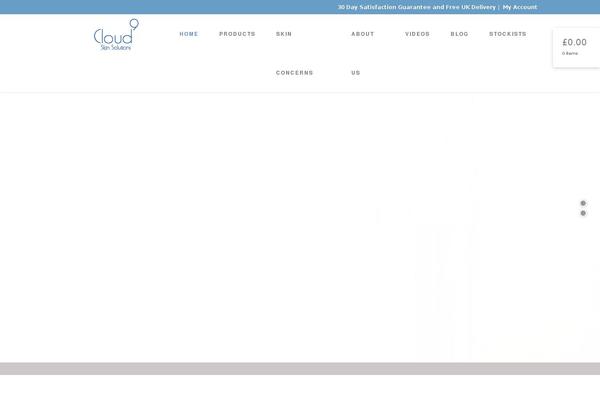The height and width of the screenshot is (400, 600).
Task: Open the Blog page
Action: point(460,34)
